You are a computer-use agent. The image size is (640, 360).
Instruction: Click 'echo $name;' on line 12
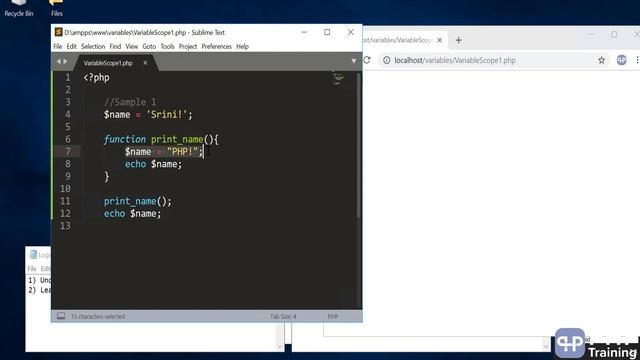coord(132,213)
